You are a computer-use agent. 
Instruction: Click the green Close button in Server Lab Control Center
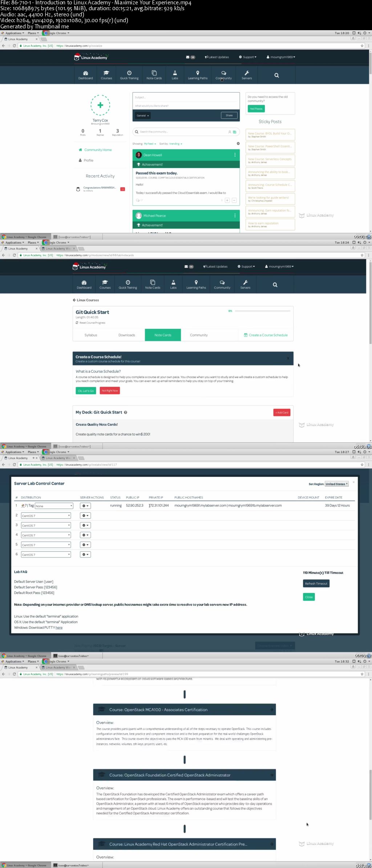309,597
